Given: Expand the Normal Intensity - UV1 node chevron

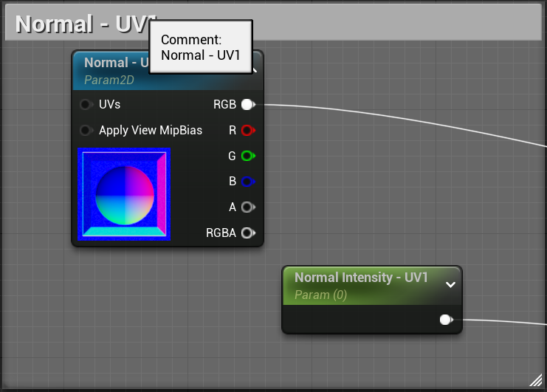Looking at the screenshot, I should click(450, 284).
